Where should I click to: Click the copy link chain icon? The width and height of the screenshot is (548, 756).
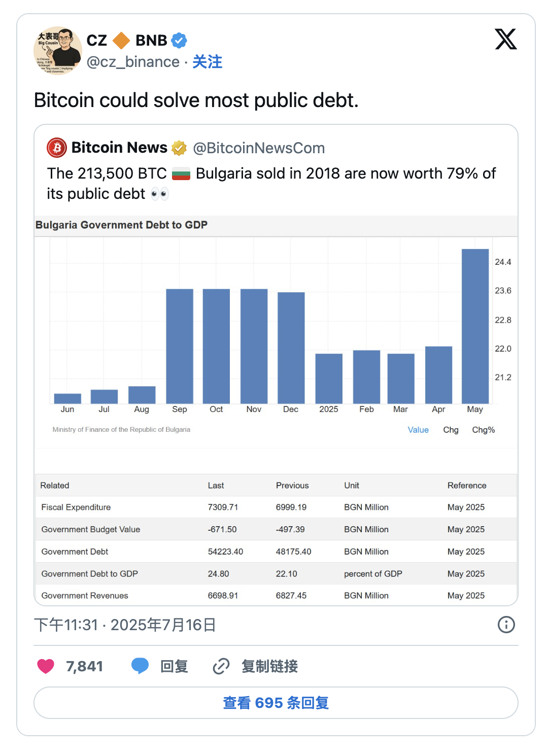tap(221, 666)
